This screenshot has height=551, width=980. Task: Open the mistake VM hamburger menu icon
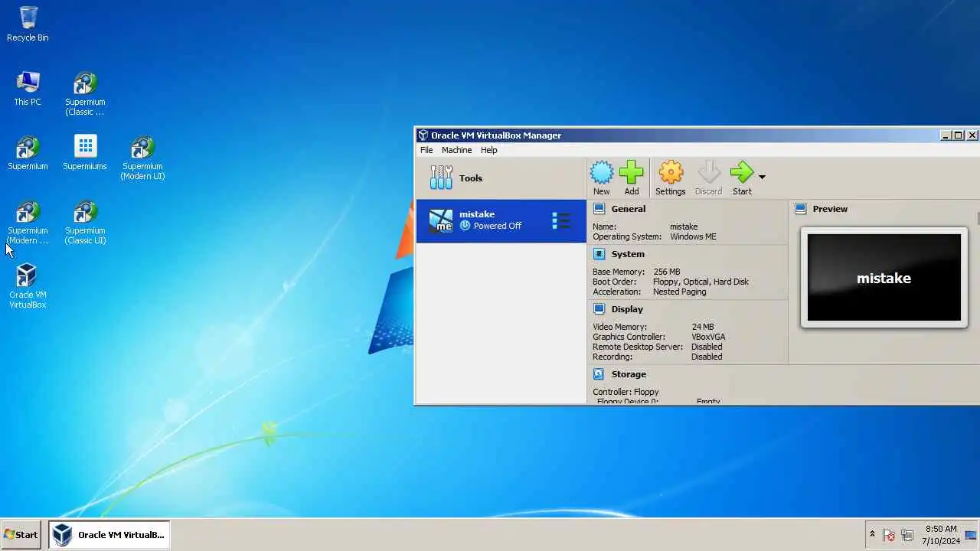561,221
